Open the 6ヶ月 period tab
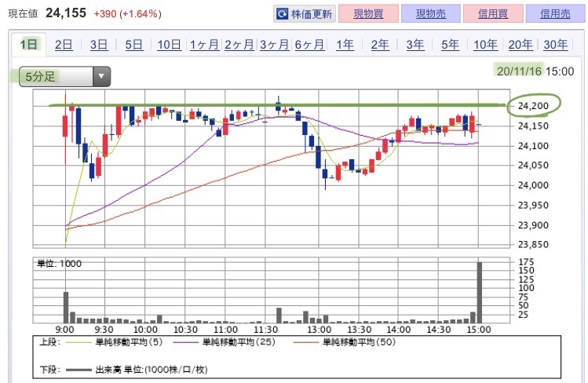This screenshot has width=588, height=383. [x=309, y=45]
